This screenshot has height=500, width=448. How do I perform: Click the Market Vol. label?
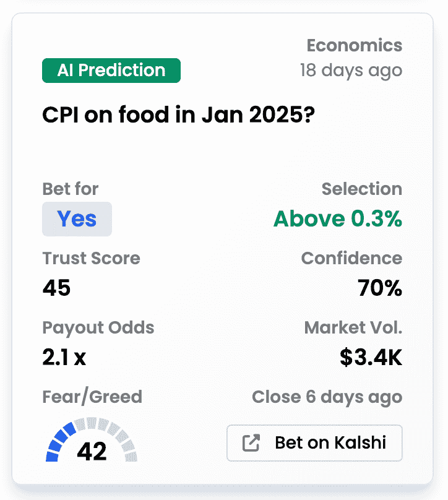[x=353, y=327]
